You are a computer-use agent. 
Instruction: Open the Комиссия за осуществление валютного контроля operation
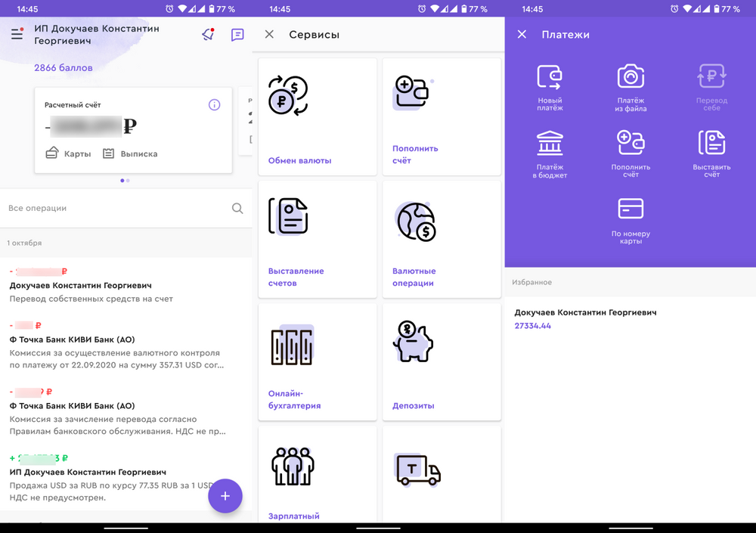coord(125,346)
